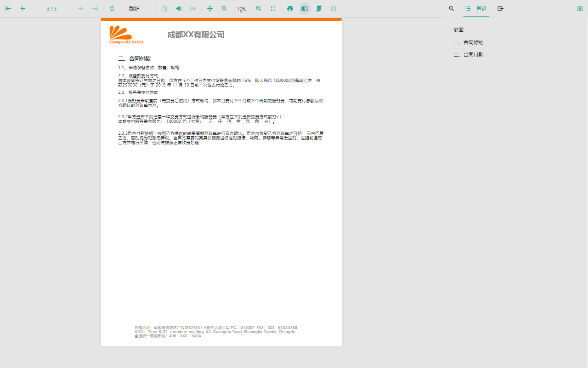Print the document

290,9
